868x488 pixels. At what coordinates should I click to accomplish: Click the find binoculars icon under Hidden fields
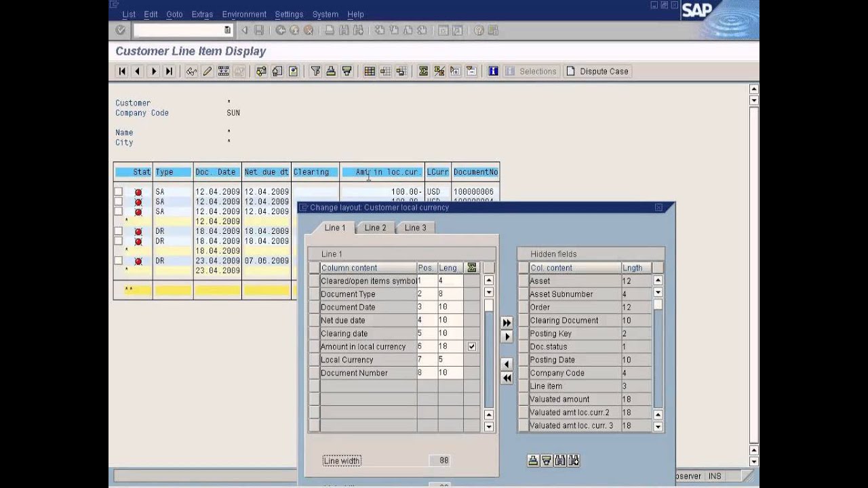point(560,461)
